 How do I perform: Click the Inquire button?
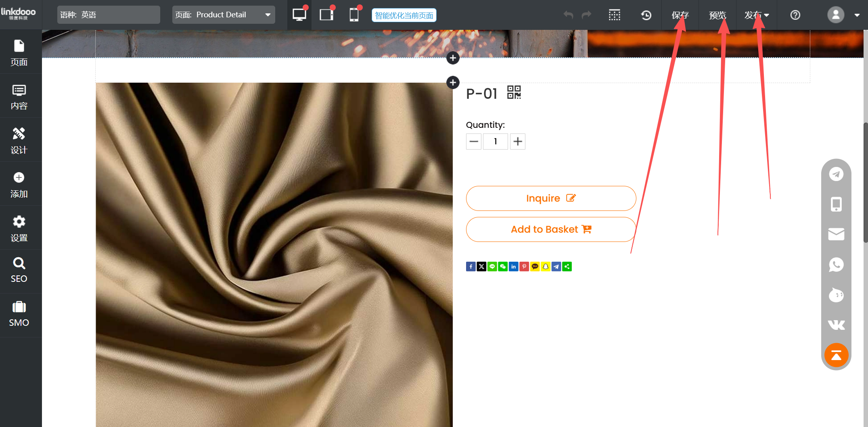click(x=551, y=198)
